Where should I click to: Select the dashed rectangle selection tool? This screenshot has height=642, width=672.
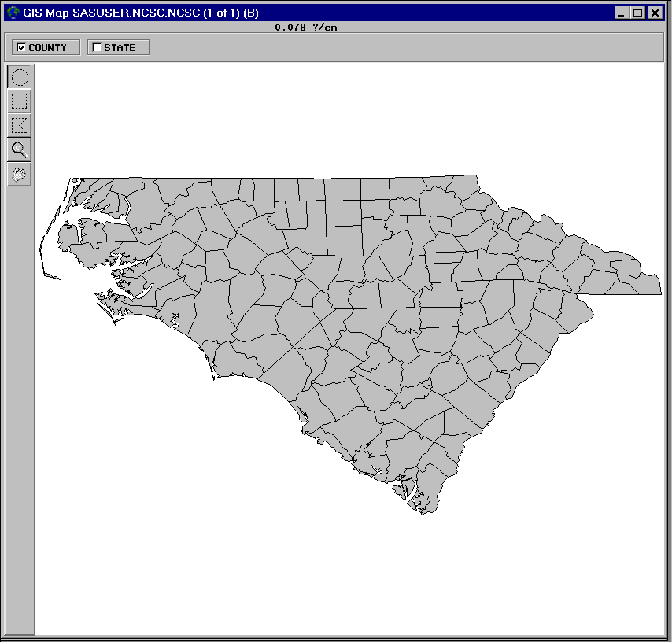pyautogui.click(x=20, y=101)
